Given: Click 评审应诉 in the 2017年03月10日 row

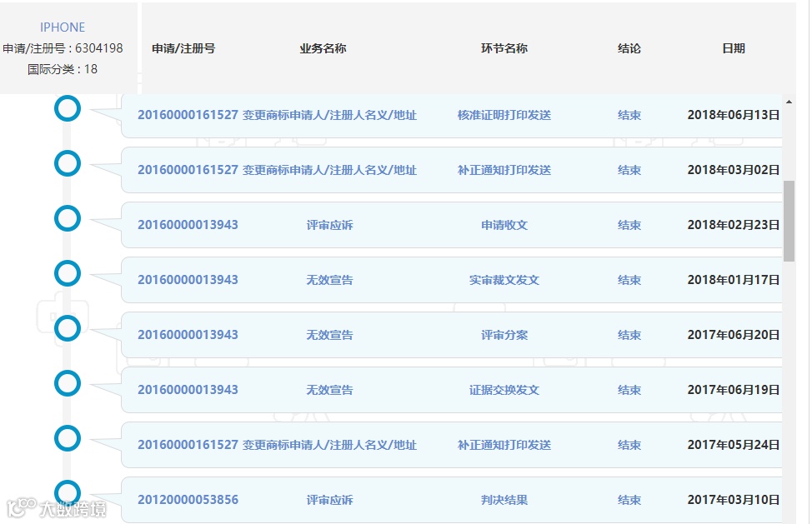Looking at the screenshot, I should [x=330, y=500].
